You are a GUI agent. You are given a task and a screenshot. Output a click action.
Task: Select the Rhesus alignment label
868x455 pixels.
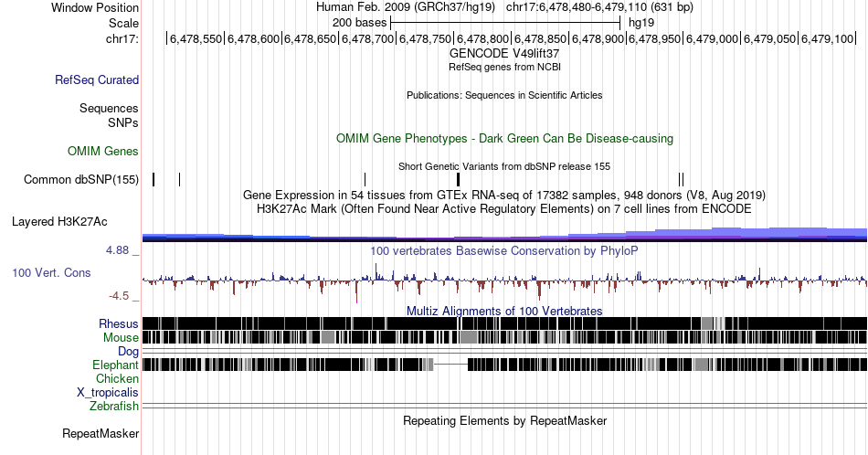pyautogui.click(x=119, y=323)
